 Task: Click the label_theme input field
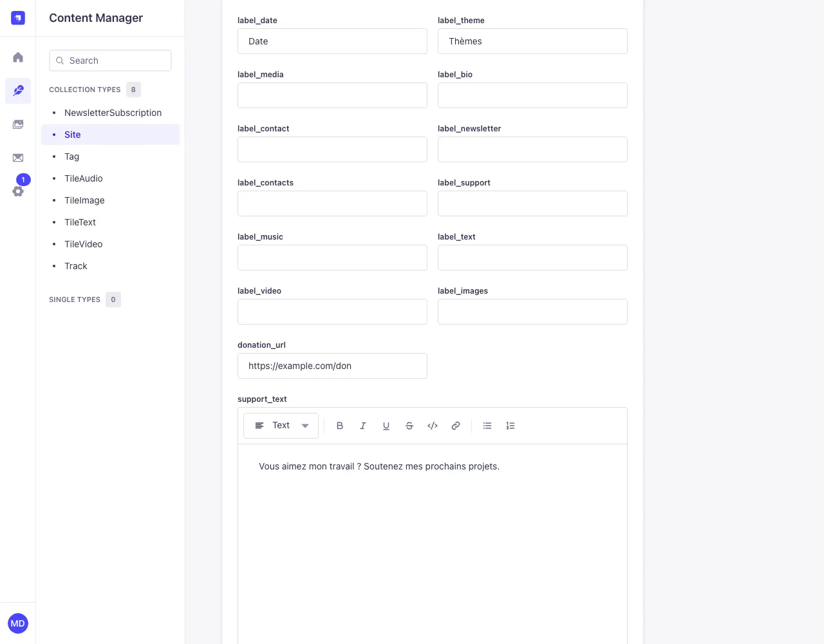532,41
